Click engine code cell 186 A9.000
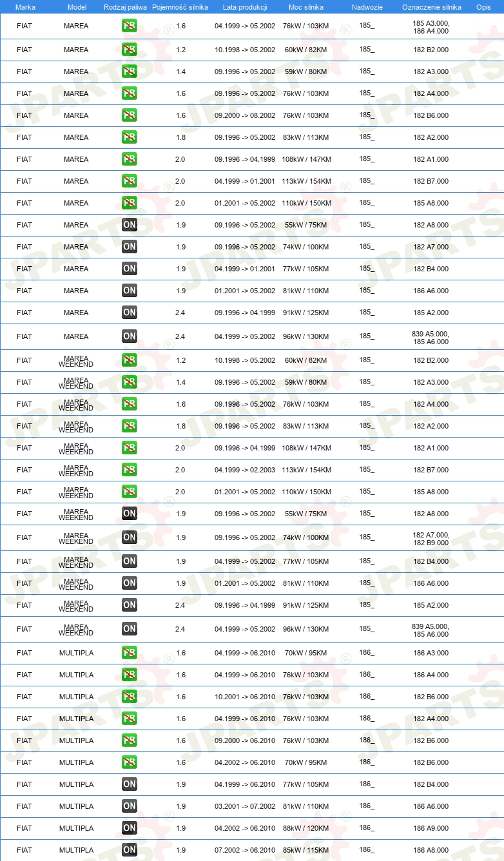The height and width of the screenshot is (861, 504). (431, 828)
